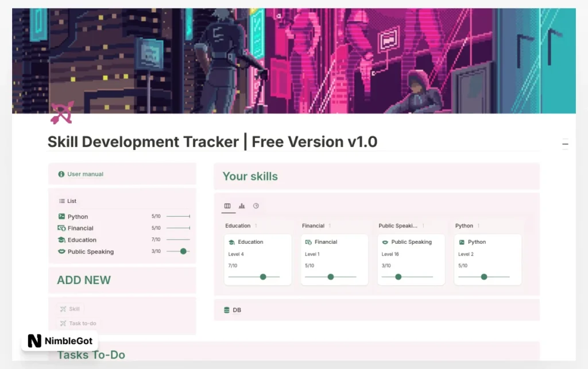Open the Python skill card
The height and width of the screenshot is (369, 588).
pyautogui.click(x=488, y=259)
